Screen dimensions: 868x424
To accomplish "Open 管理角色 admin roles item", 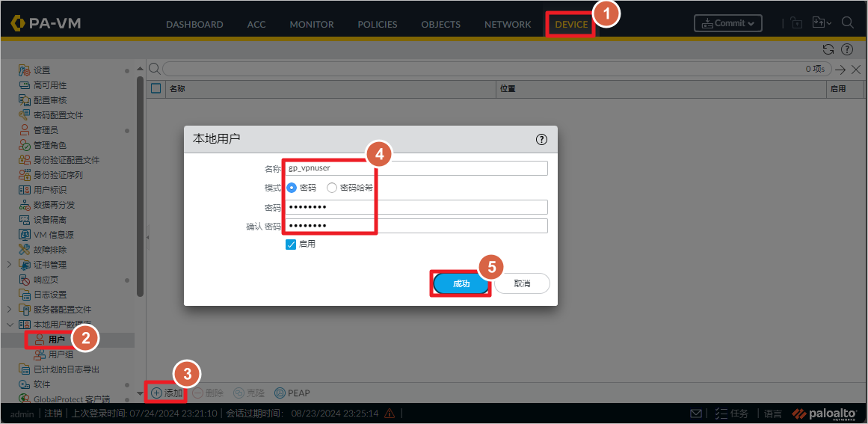I will 50,145.
